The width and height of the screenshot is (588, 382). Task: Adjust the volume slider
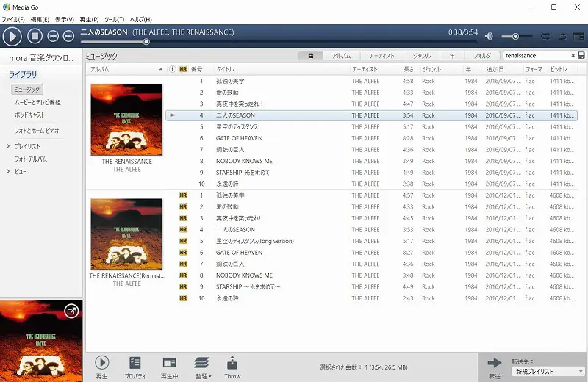point(517,36)
